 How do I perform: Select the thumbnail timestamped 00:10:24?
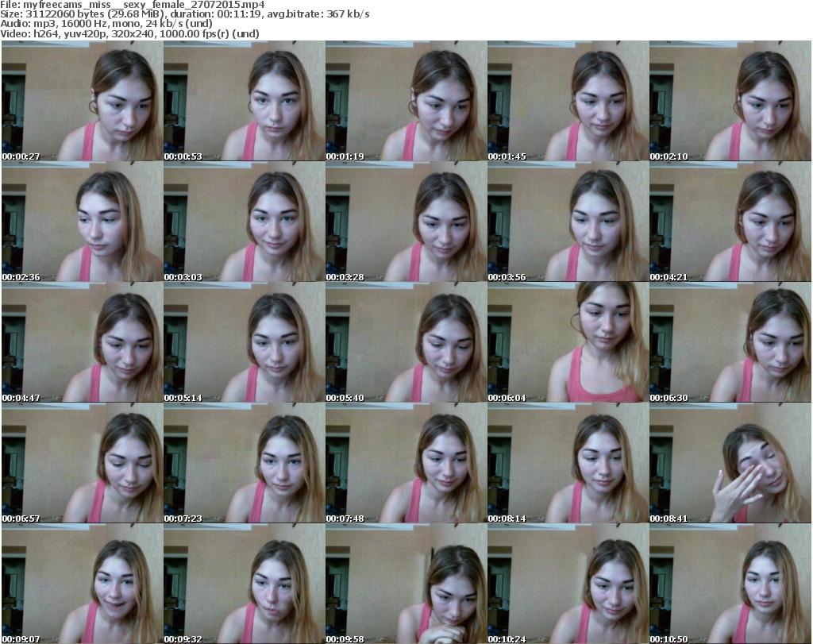click(568, 584)
